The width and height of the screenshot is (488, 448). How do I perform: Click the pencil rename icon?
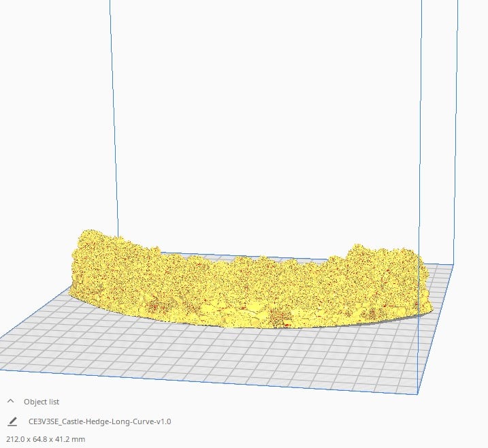coord(12,421)
